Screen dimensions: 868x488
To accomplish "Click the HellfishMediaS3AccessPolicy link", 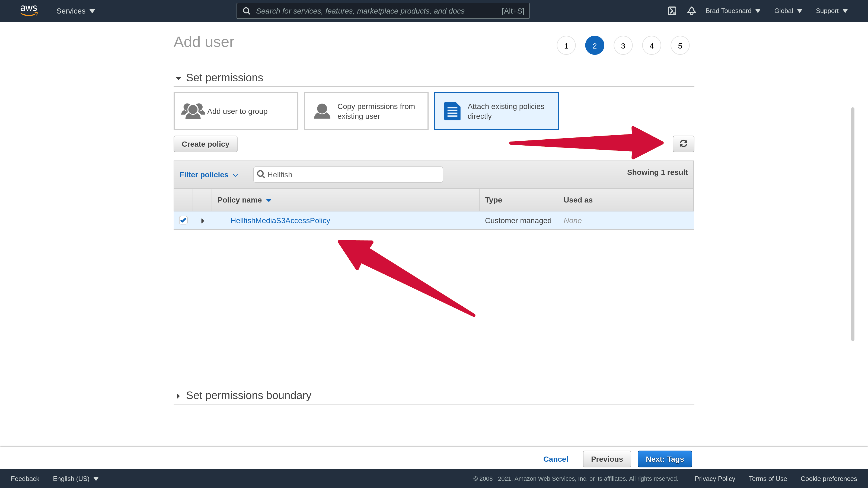I will [280, 220].
